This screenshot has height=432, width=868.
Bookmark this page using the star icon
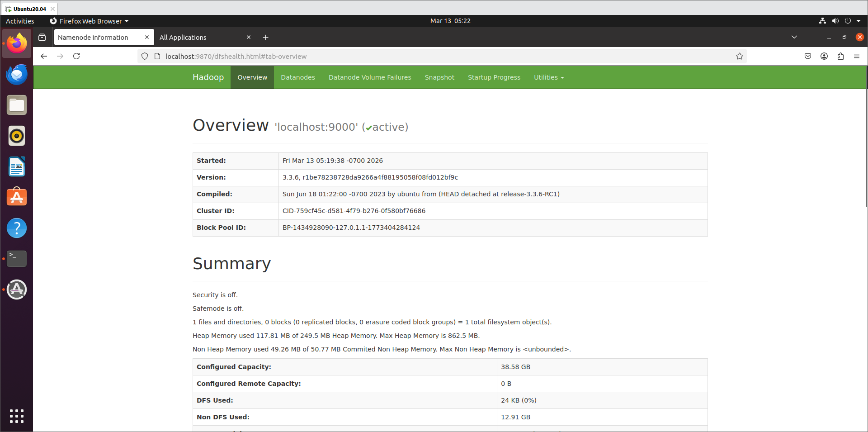pyautogui.click(x=740, y=56)
